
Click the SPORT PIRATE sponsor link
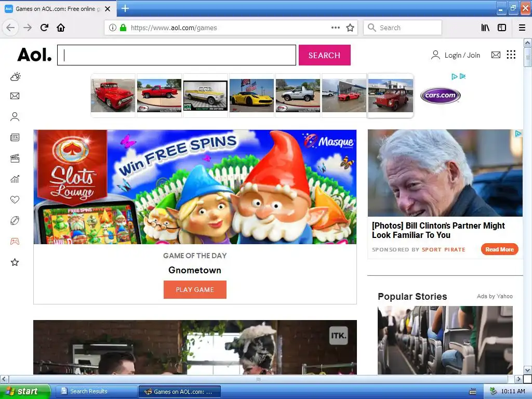[x=444, y=250]
